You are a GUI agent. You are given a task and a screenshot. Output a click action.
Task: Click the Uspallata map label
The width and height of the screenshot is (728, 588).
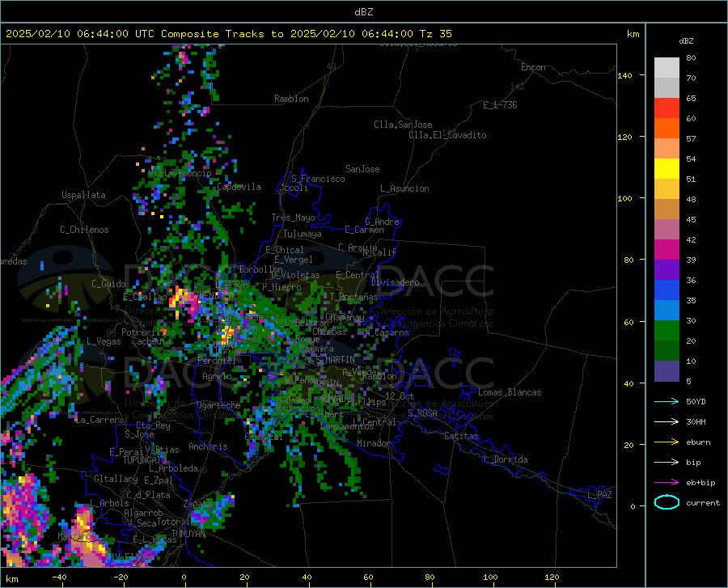[83, 195]
